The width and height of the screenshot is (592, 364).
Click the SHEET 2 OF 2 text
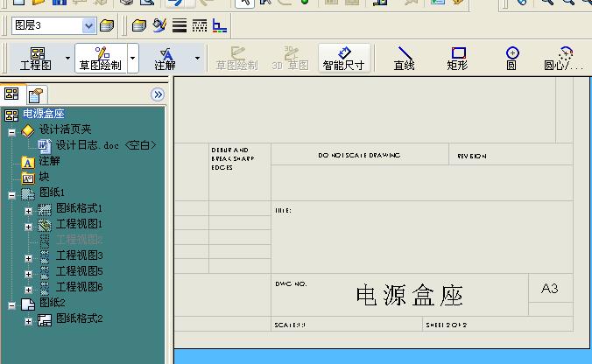point(447,325)
